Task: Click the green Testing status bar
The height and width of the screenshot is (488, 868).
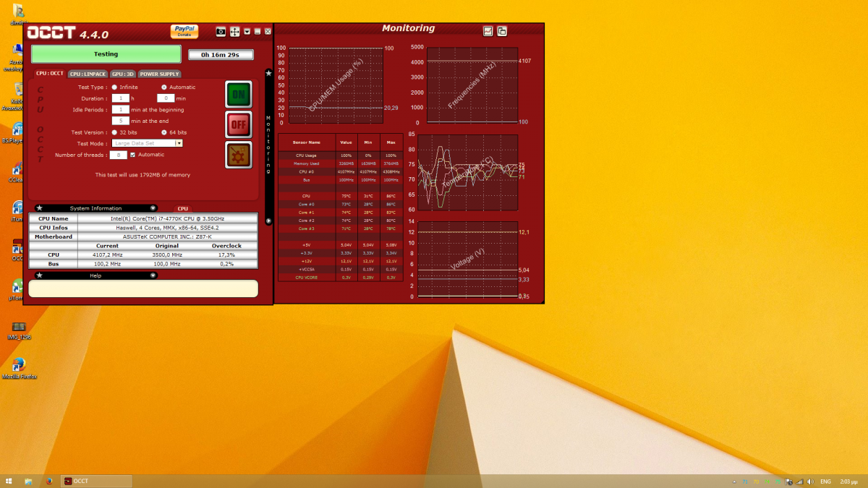Action: coord(106,54)
